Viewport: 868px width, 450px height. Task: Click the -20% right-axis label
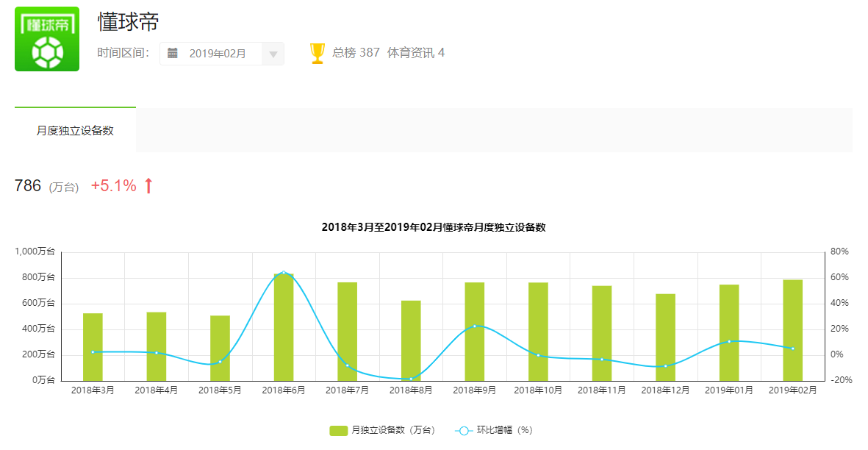841,379
